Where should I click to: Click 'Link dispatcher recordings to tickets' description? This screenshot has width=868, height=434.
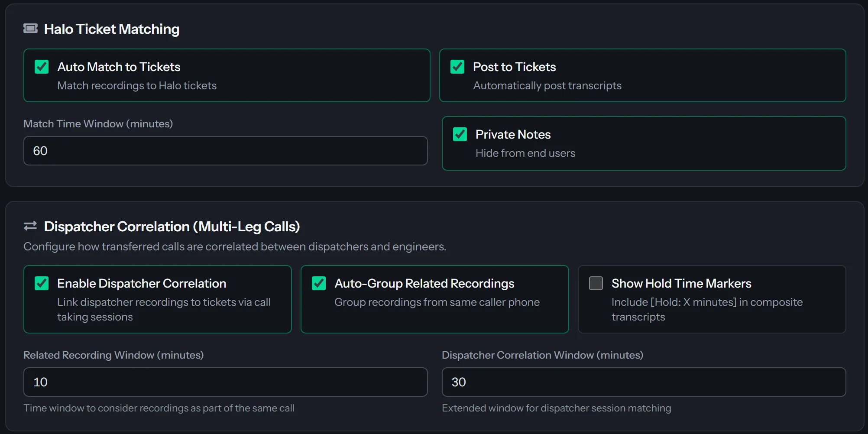(x=164, y=309)
